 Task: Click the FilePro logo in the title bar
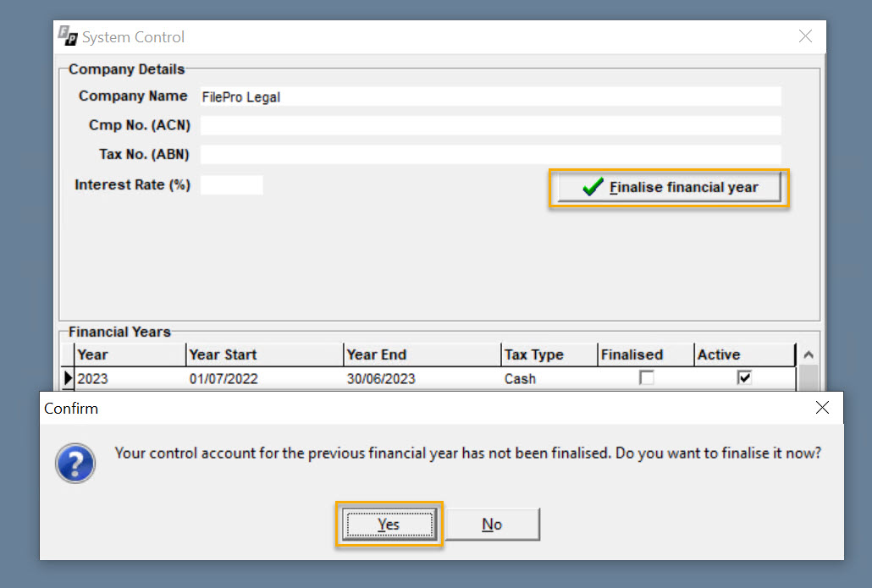coord(66,36)
